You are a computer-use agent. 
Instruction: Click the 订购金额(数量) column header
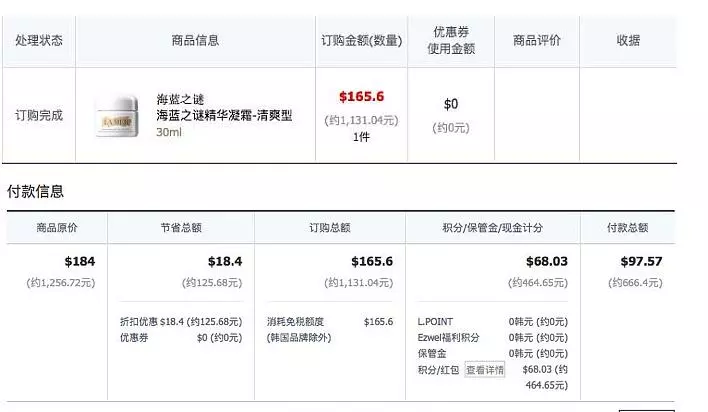(361, 41)
